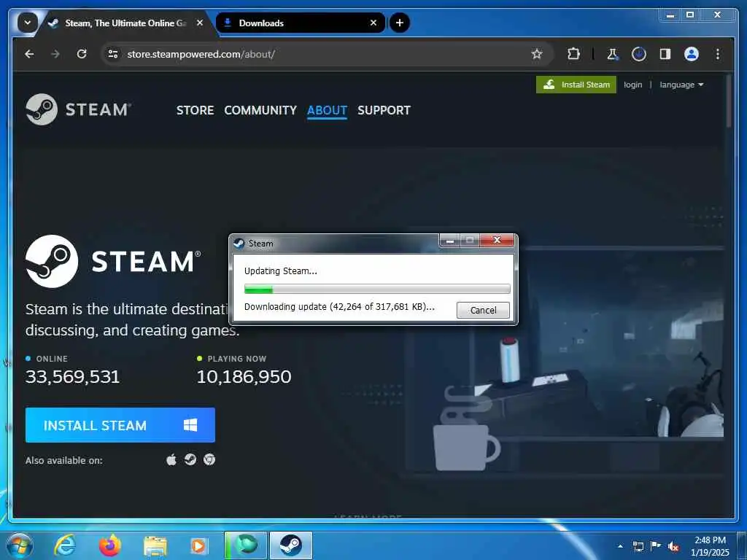Open the login link
747x560 pixels.
pyautogui.click(x=632, y=85)
